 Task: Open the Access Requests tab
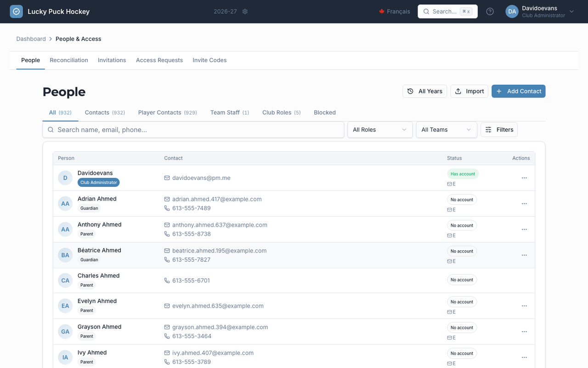point(159,60)
